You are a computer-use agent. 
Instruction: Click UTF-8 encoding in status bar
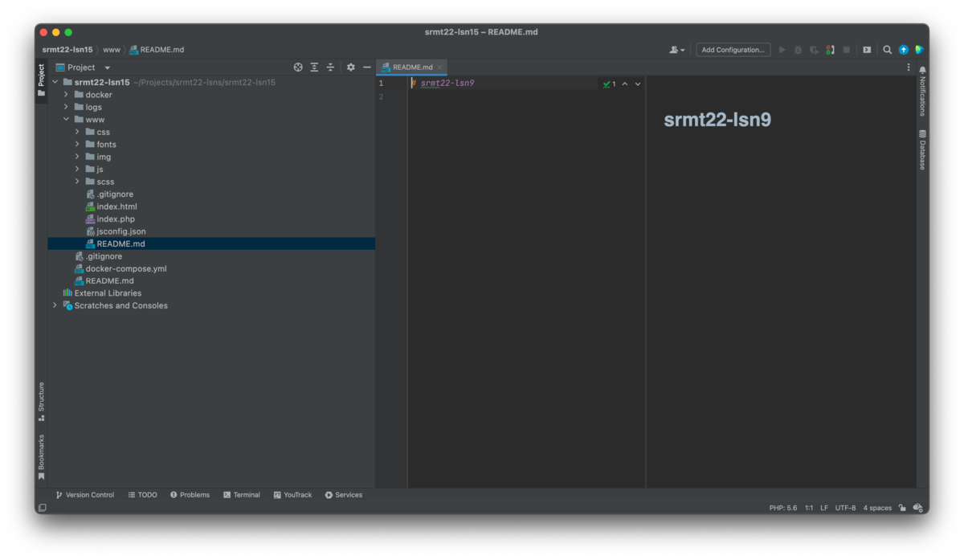click(x=845, y=508)
